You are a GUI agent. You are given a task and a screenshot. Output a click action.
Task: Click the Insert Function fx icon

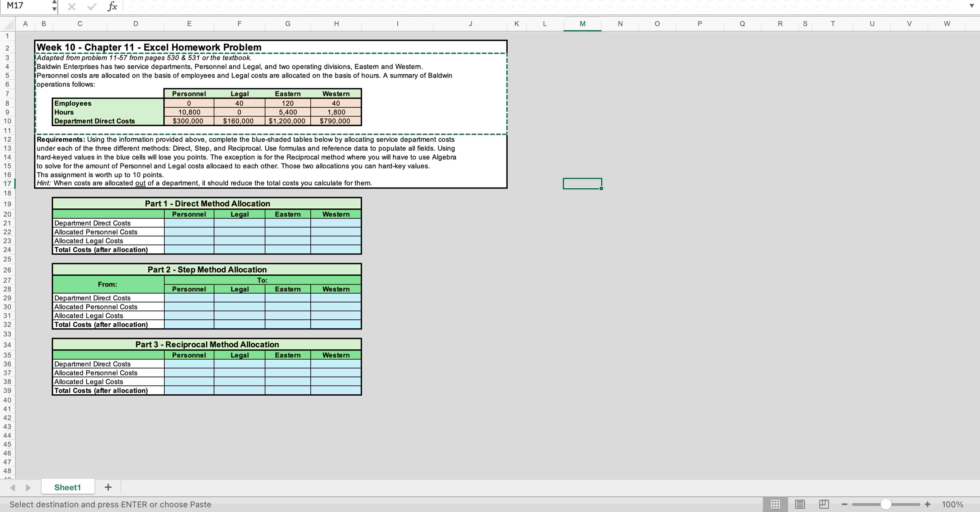112,6
